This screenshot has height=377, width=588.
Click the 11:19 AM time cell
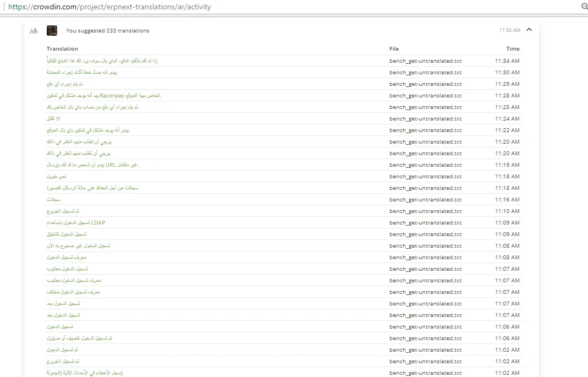507,165
